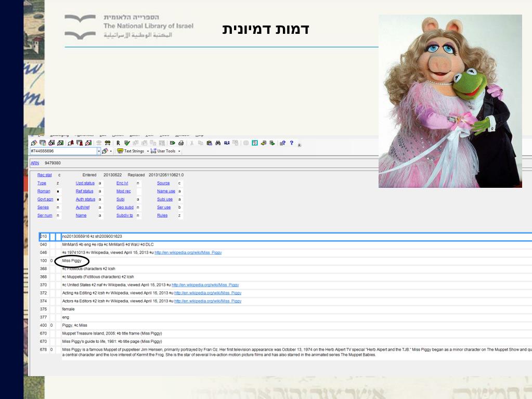Click the User Tools toolbar icon
This screenshot has width=532, height=399.
click(163, 151)
